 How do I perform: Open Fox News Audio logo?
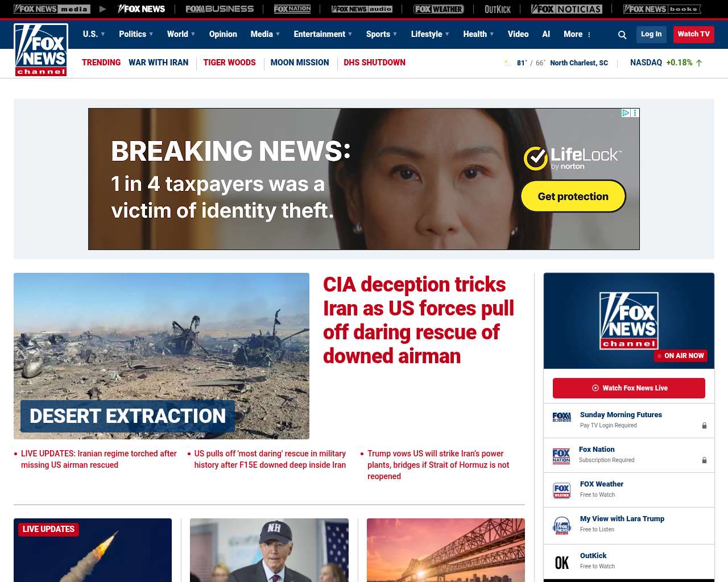click(x=362, y=9)
